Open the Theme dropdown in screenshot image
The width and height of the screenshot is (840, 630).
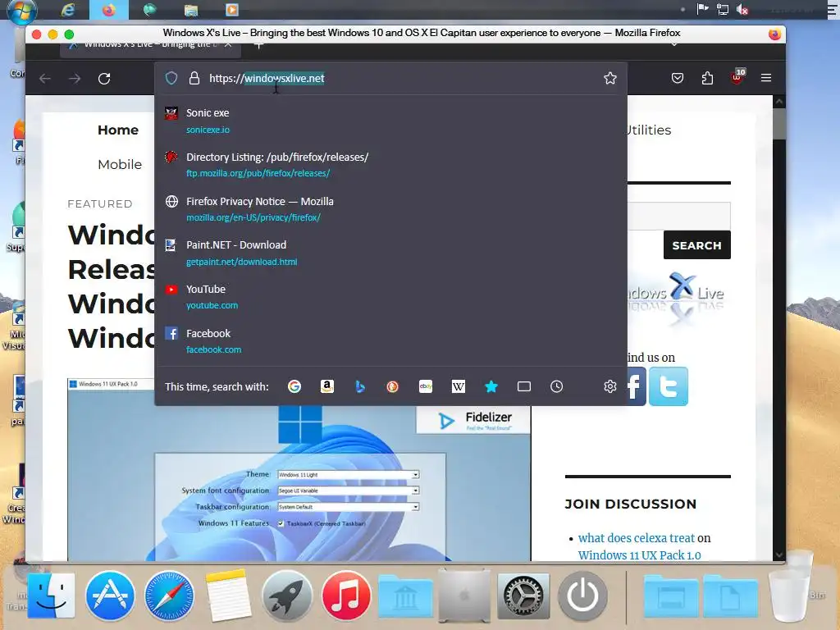tap(348, 475)
